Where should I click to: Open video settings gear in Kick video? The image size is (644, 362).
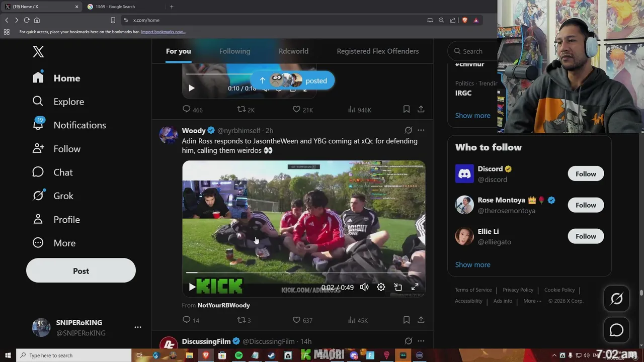[x=381, y=287]
